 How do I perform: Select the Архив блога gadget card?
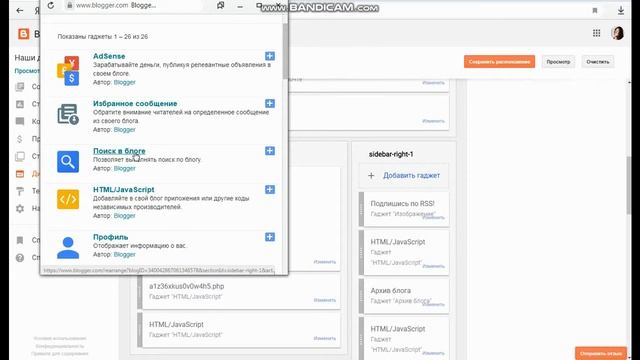tap(404, 296)
